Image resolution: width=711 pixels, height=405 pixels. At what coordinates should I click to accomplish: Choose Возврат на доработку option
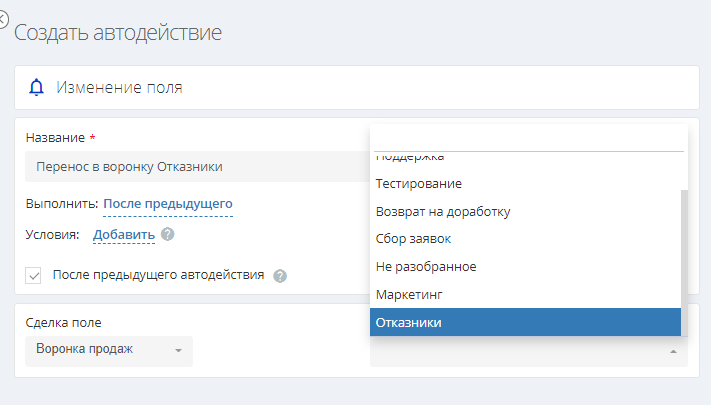click(x=443, y=212)
